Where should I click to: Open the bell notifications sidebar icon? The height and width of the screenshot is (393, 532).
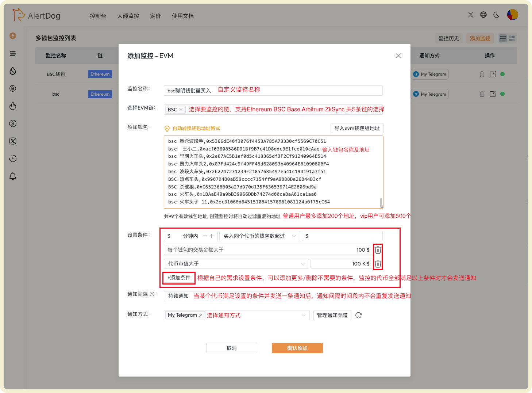tap(13, 176)
